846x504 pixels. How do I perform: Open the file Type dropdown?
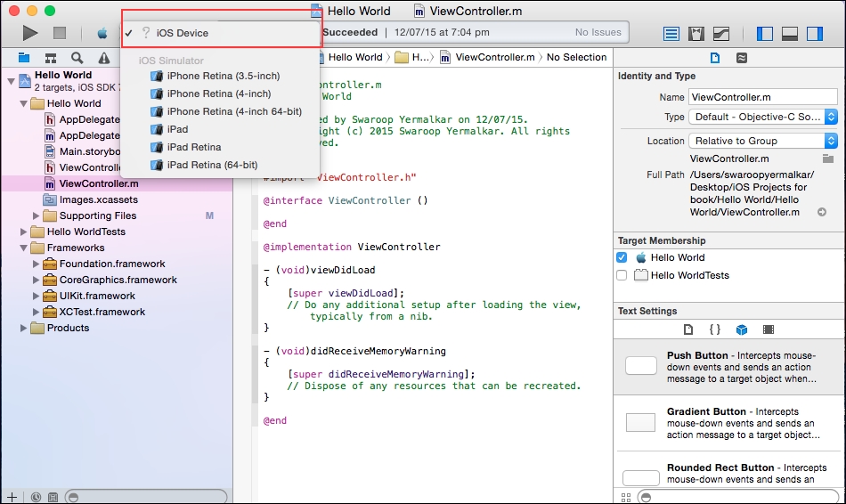pos(763,117)
